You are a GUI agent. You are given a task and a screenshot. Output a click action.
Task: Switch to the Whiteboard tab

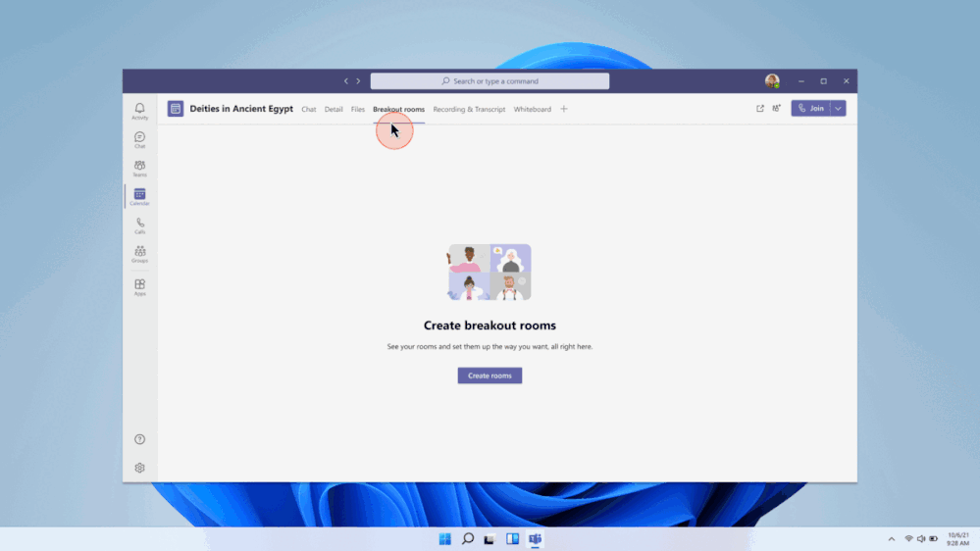pos(532,110)
